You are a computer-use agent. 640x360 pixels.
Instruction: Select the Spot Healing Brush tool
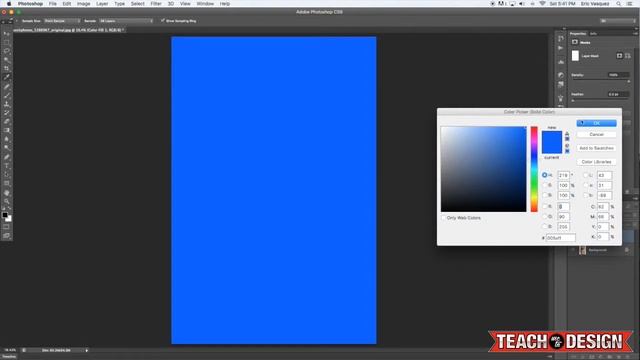pos(7,87)
